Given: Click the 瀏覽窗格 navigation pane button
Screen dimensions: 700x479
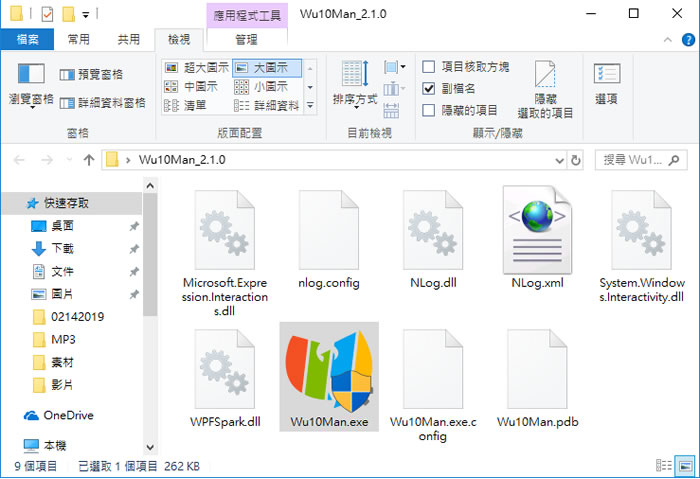Looking at the screenshot, I should pyautogui.click(x=31, y=85).
